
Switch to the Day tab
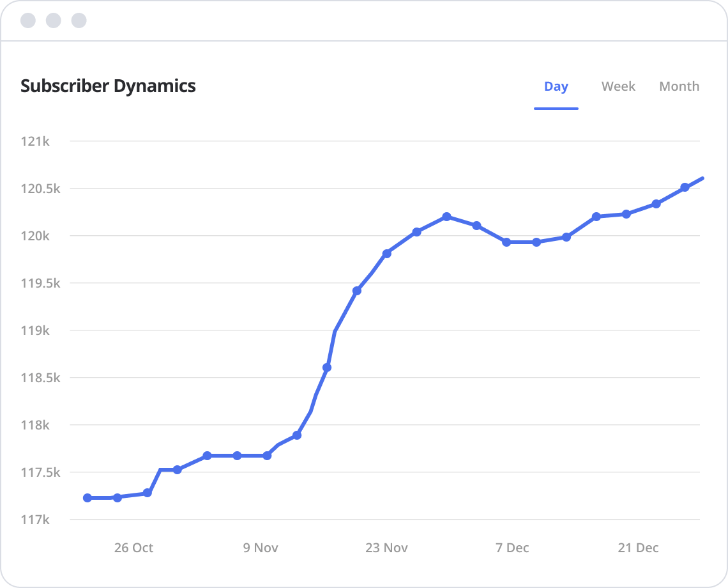click(x=556, y=86)
